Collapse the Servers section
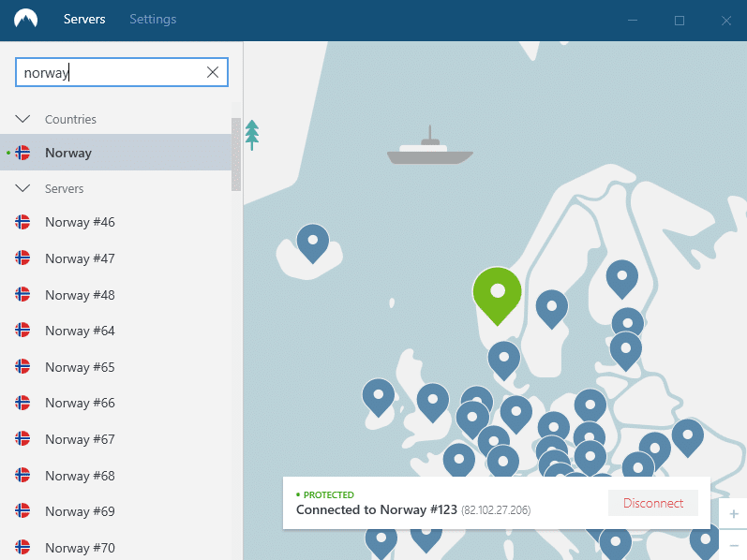 22,188
